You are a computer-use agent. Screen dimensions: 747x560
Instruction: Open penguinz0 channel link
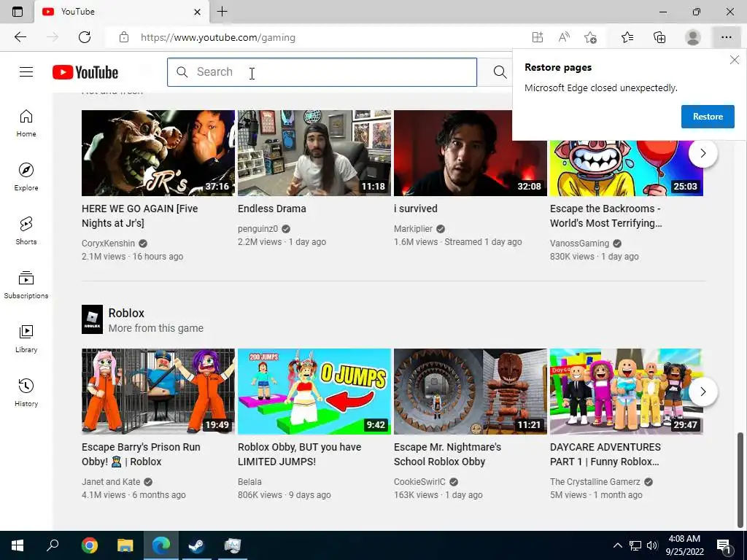pyautogui.click(x=258, y=229)
